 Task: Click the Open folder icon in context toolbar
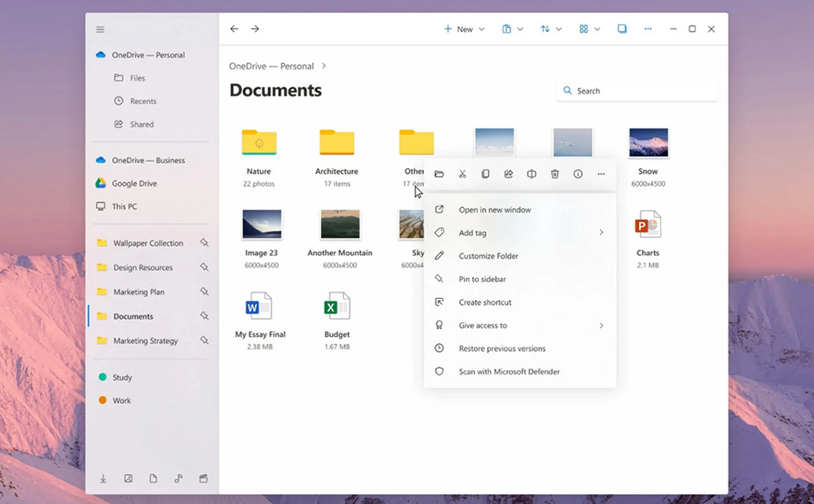[x=439, y=174]
